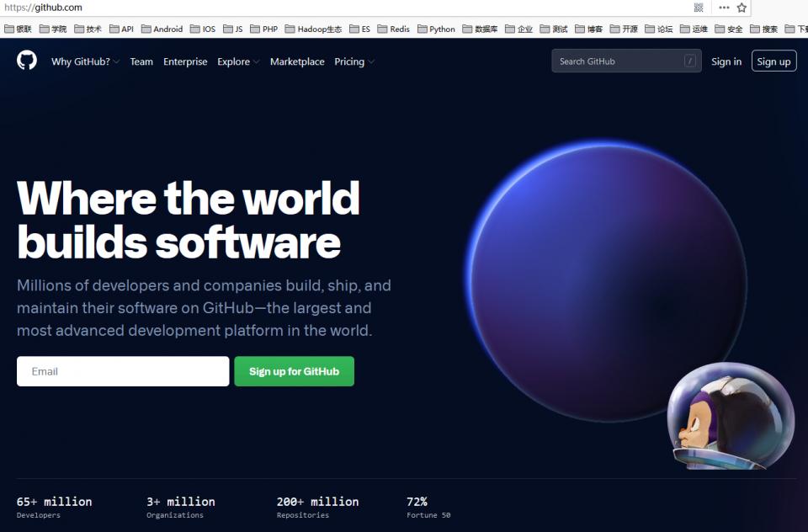Image resolution: width=808 pixels, height=532 pixels.
Task: Click the green Sign up for GitHub button
Action: click(x=295, y=371)
